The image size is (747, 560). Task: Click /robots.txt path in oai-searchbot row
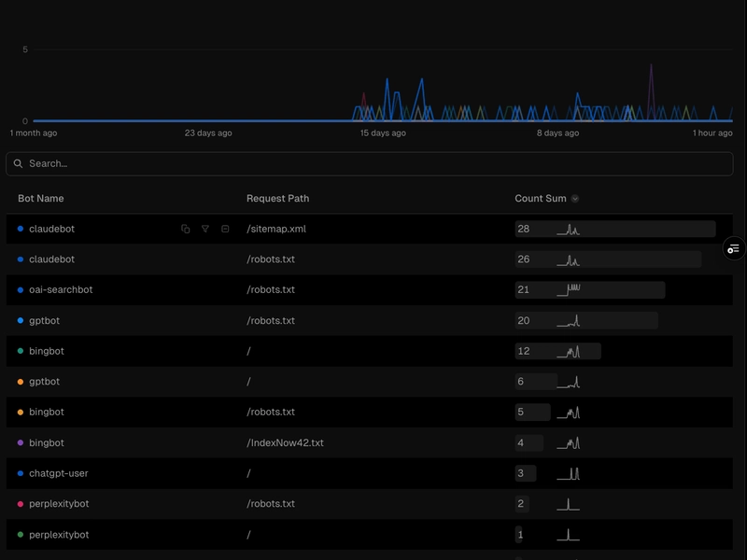(x=271, y=290)
